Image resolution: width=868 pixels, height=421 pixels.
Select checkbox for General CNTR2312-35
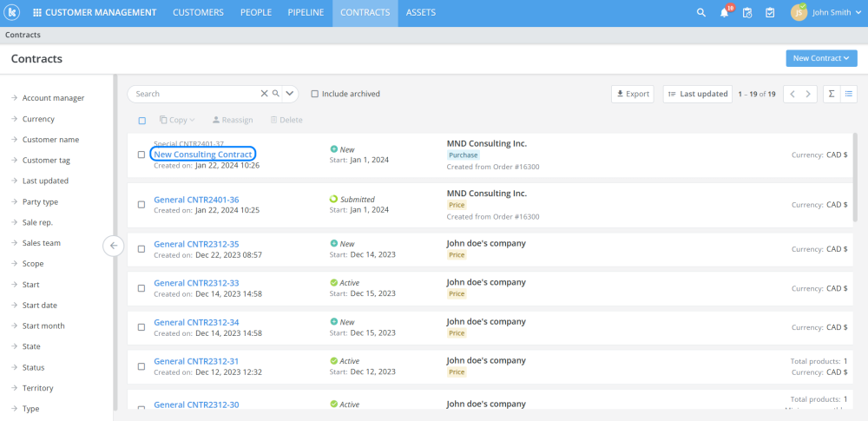click(141, 249)
